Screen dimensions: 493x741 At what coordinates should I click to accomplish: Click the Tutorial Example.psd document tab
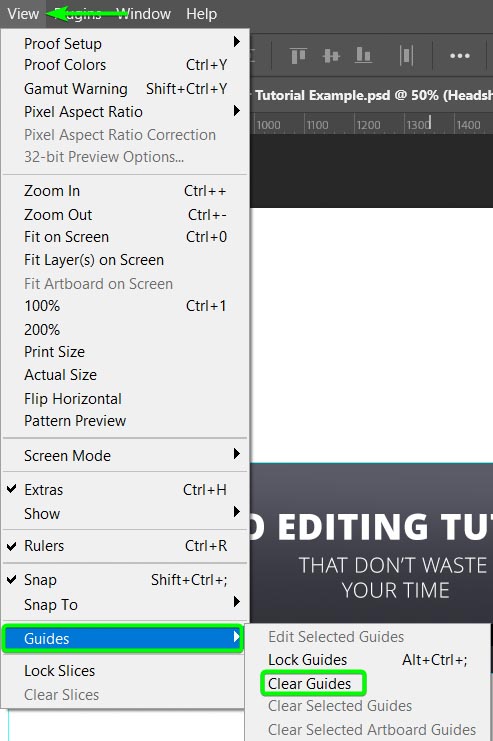tap(372, 95)
